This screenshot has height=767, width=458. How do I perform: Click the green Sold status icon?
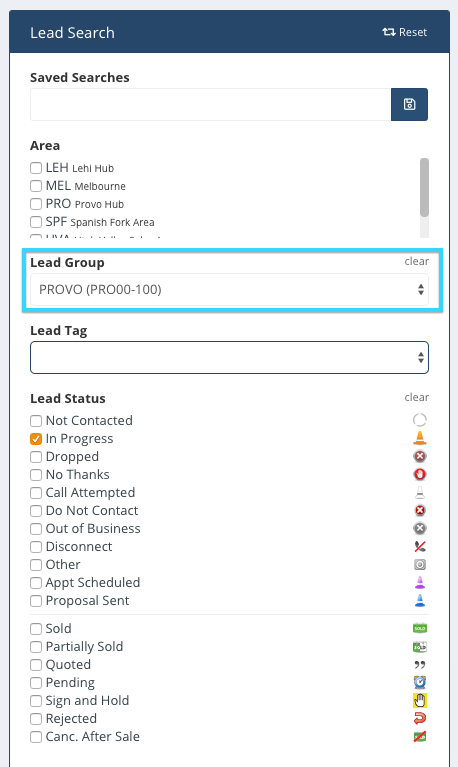click(420, 628)
